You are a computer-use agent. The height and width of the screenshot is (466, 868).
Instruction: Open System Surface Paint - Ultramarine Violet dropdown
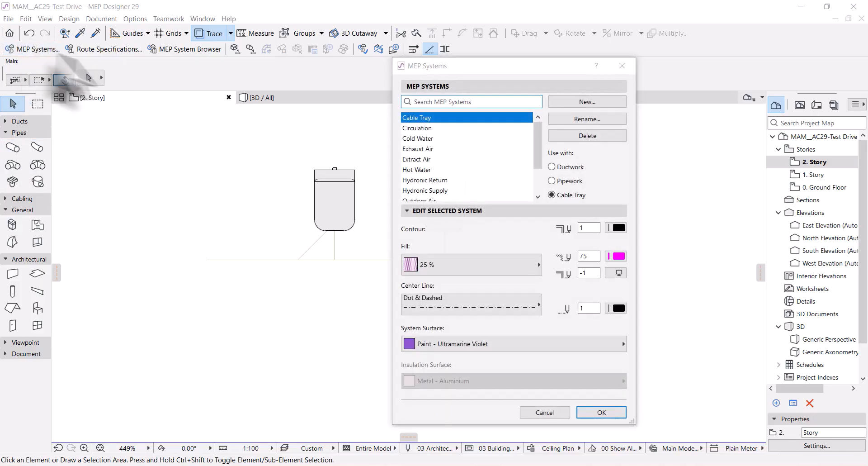pos(514,344)
